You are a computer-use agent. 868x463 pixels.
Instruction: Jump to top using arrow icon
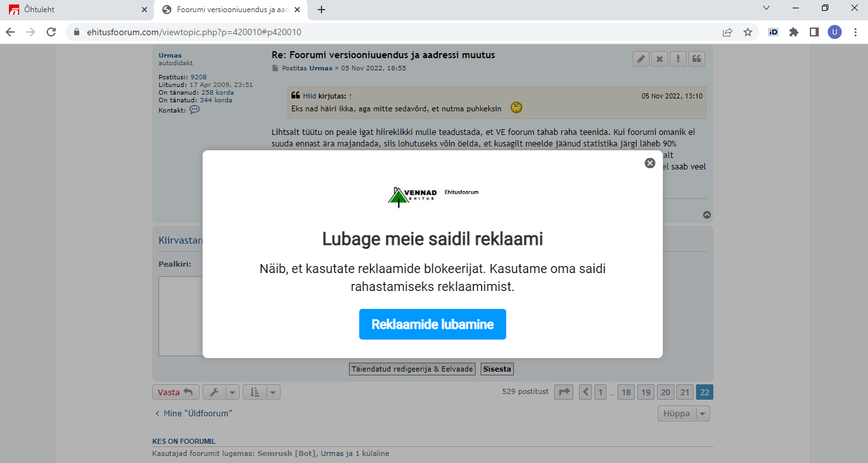click(x=707, y=215)
